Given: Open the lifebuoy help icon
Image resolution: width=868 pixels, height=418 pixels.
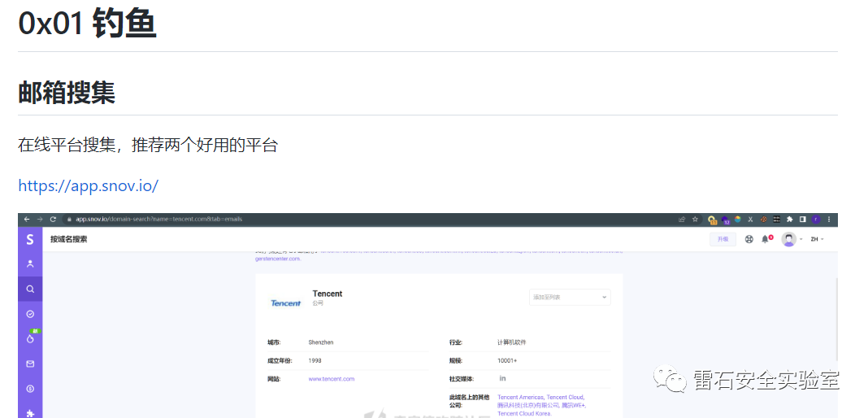Looking at the screenshot, I should coord(749,239).
